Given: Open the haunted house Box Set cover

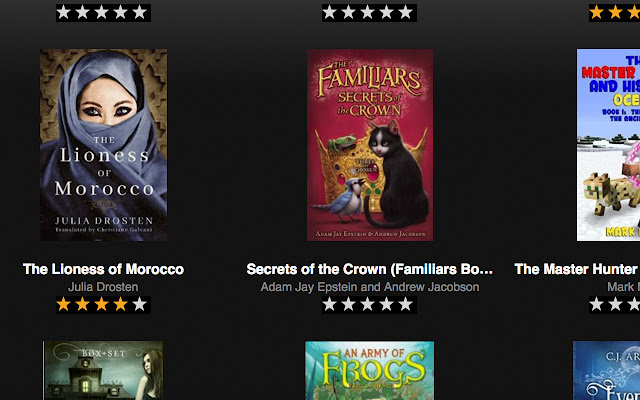Looking at the screenshot, I should click(103, 371).
